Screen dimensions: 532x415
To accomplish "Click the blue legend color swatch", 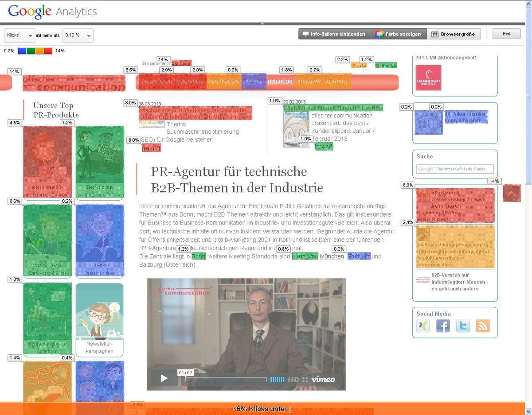I will (x=22, y=50).
